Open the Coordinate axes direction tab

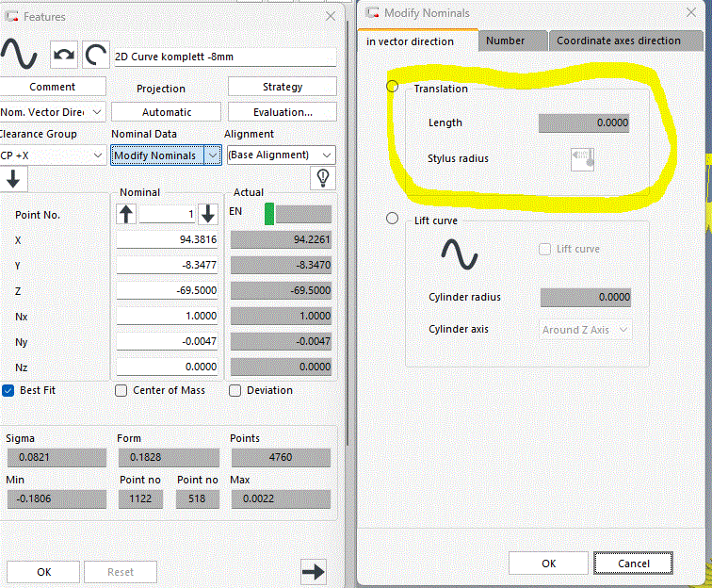click(x=619, y=41)
